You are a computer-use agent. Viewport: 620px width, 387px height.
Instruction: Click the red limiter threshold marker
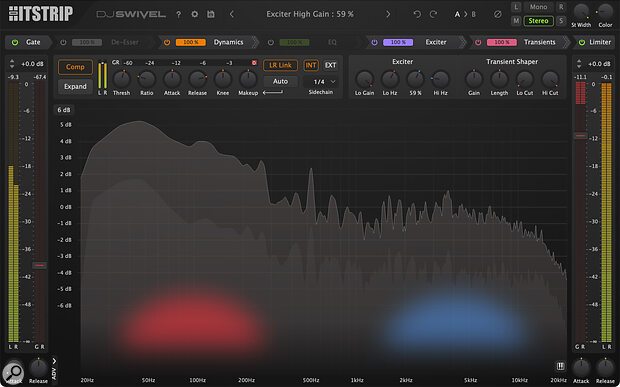580,136
